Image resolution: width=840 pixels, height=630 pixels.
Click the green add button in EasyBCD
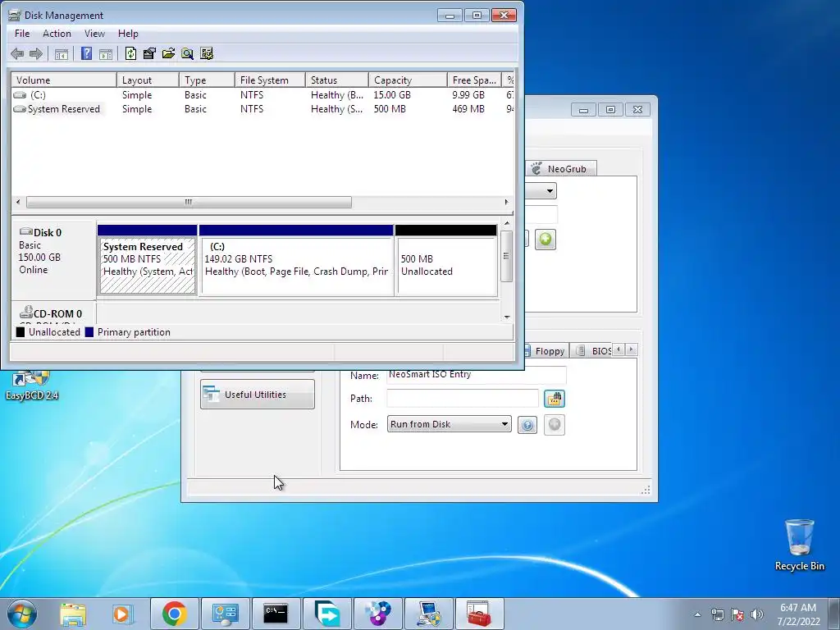tap(546, 240)
